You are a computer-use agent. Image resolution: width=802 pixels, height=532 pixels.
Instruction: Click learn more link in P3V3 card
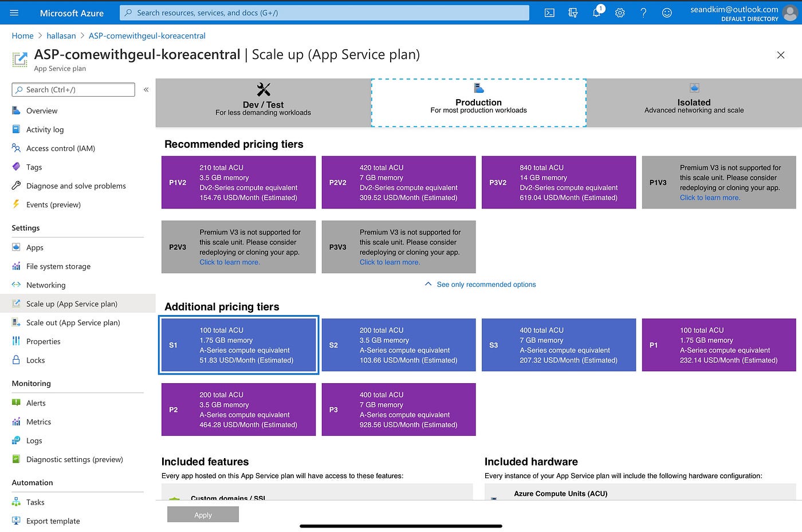click(x=390, y=262)
